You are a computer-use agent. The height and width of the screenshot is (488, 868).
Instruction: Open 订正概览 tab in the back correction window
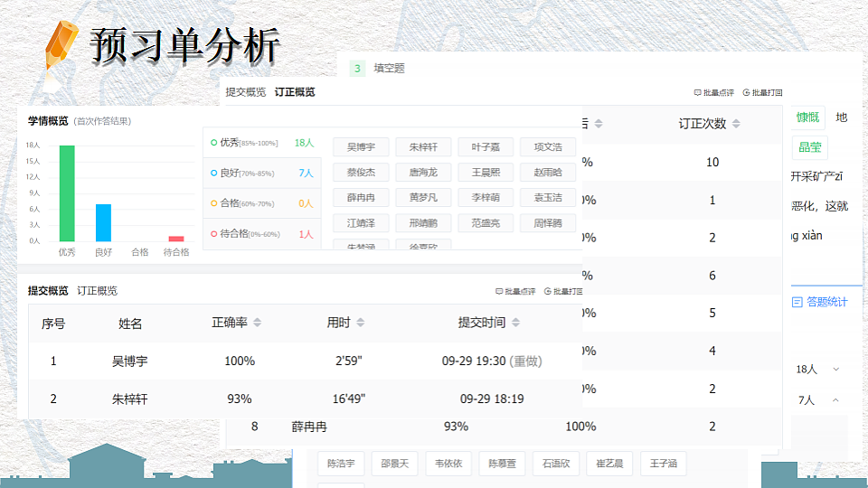pyautogui.click(x=295, y=92)
